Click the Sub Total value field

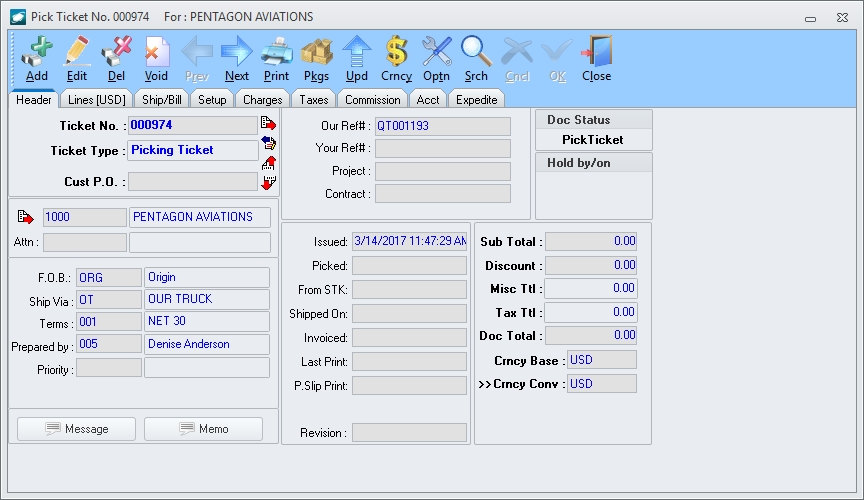point(591,241)
